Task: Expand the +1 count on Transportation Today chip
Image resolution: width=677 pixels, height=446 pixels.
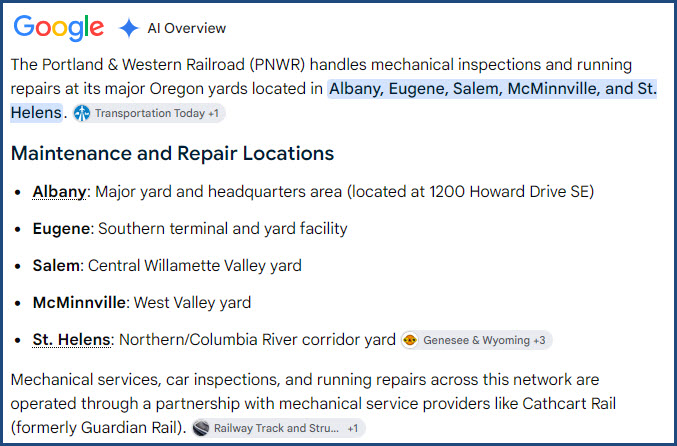Action: [x=213, y=113]
